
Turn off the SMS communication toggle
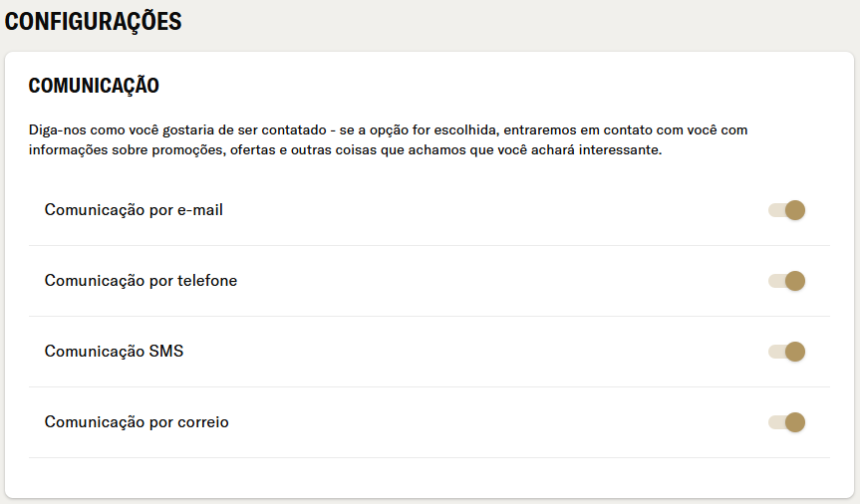[786, 352]
